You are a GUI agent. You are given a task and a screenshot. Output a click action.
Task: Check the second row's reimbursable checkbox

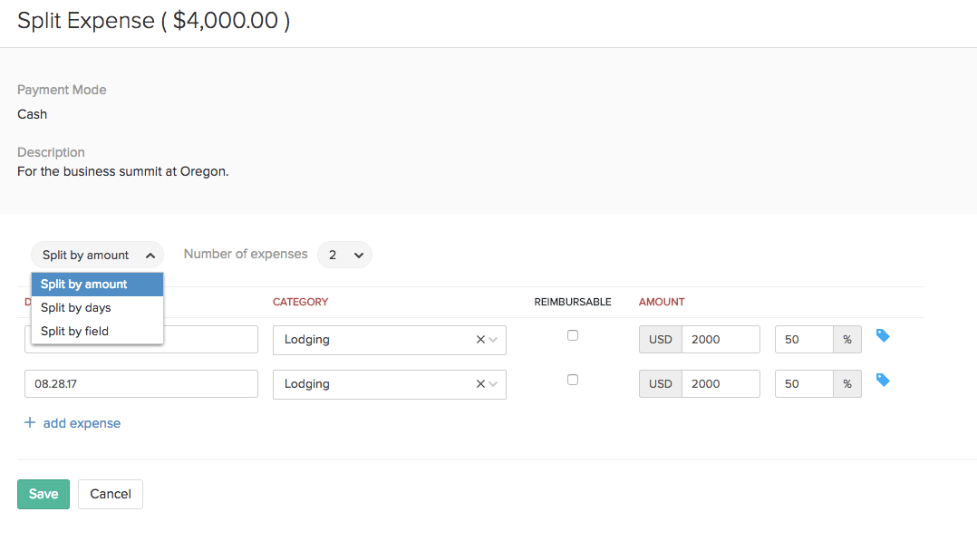[x=573, y=380]
